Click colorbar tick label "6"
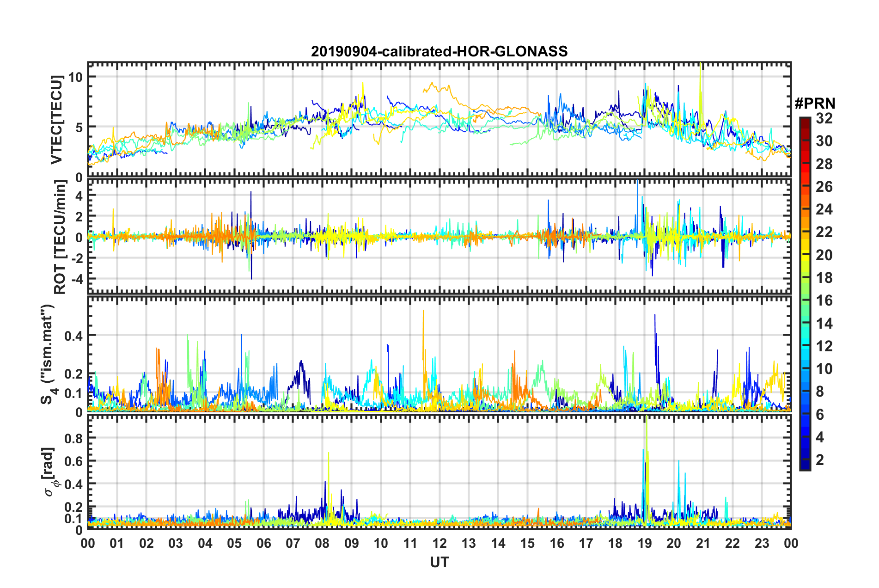This screenshot has width=879, height=588. (x=820, y=415)
